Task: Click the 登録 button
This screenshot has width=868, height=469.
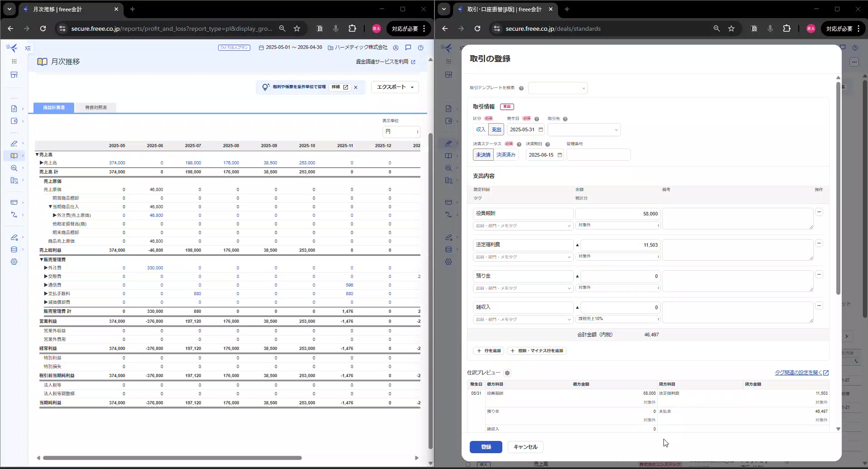Action: point(486,447)
